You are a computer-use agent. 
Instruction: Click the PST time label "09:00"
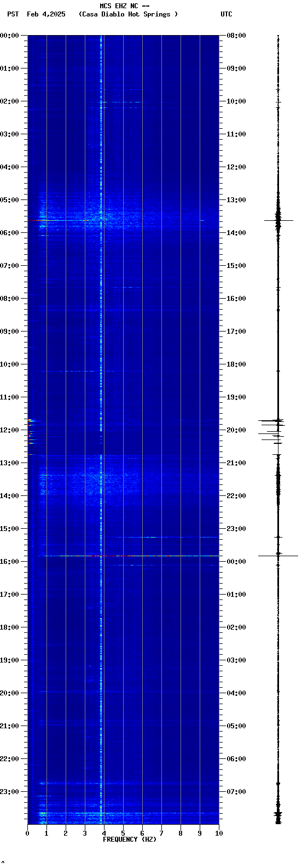click(9, 332)
